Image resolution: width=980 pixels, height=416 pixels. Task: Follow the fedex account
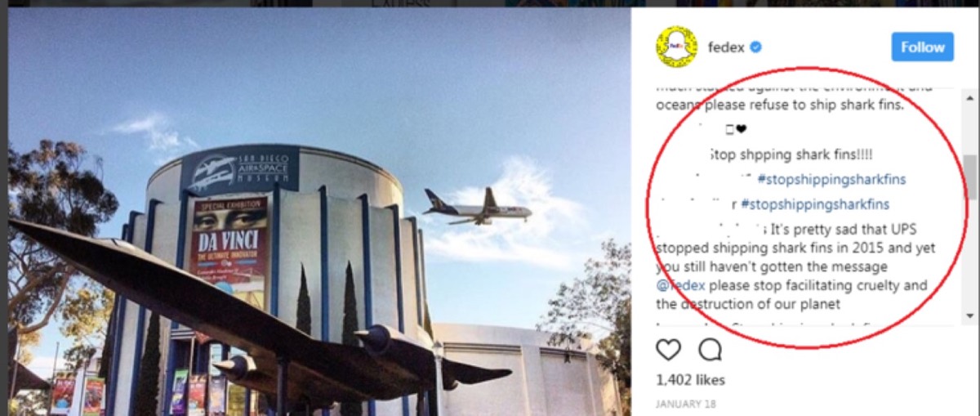coord(923,47)
